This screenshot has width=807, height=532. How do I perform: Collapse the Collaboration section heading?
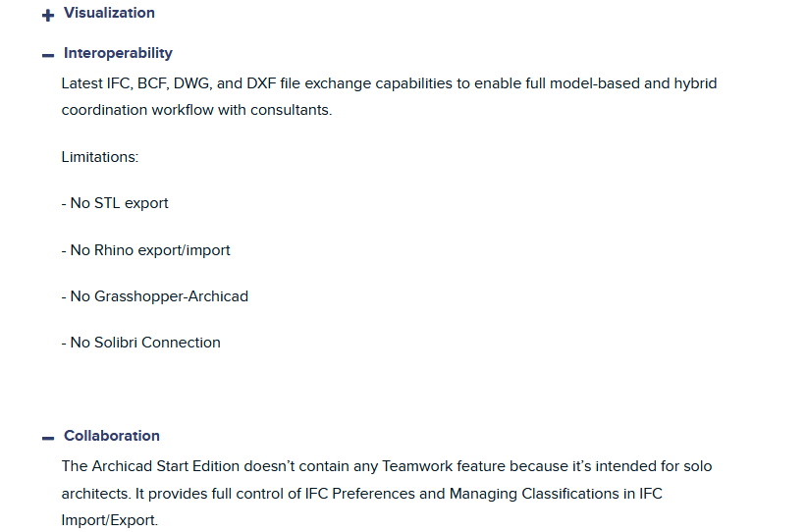coord(112,436)
